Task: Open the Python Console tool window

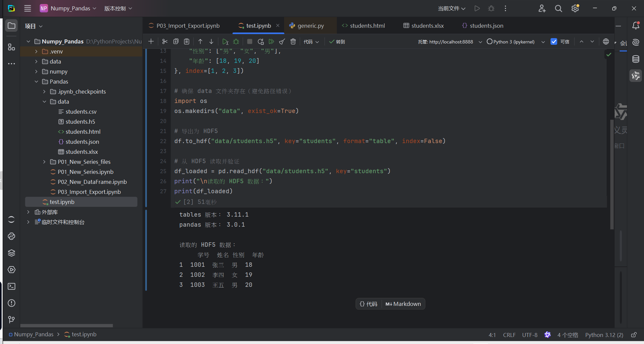Action: coord(11,236)
